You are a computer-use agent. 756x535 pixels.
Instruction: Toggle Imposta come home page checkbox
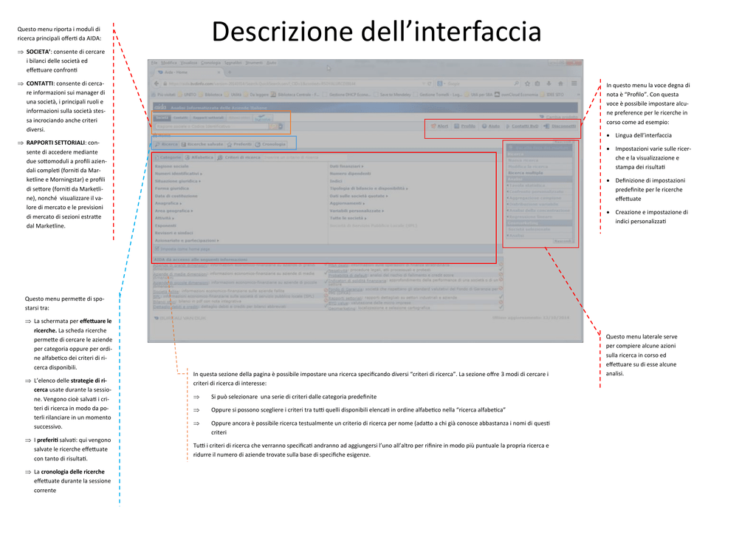tap(157, 249)
